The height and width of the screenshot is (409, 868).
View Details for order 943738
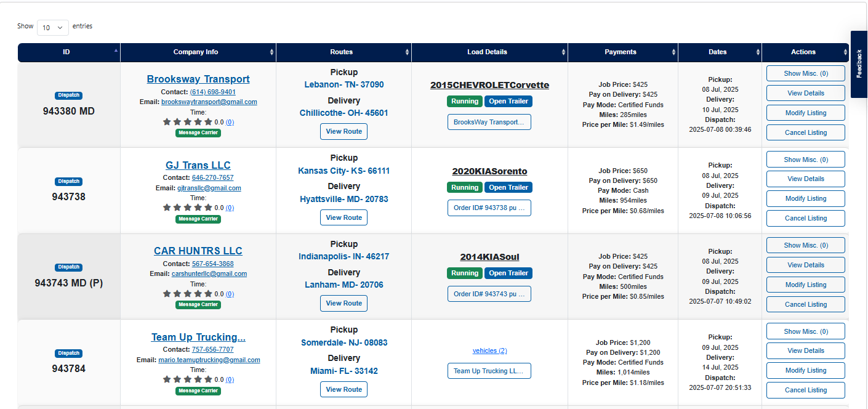click(806, 179)
